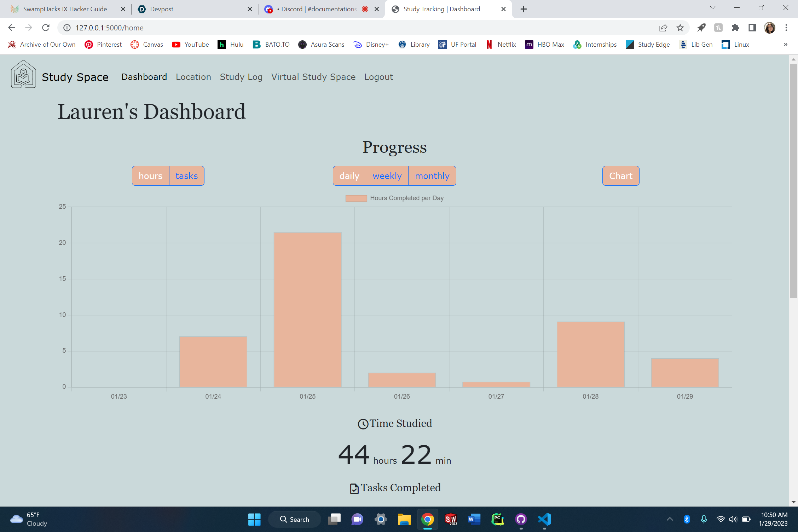Switch the chart to monthly view
This screenshot has width=798, height=532.
click(x=432, y=176)
